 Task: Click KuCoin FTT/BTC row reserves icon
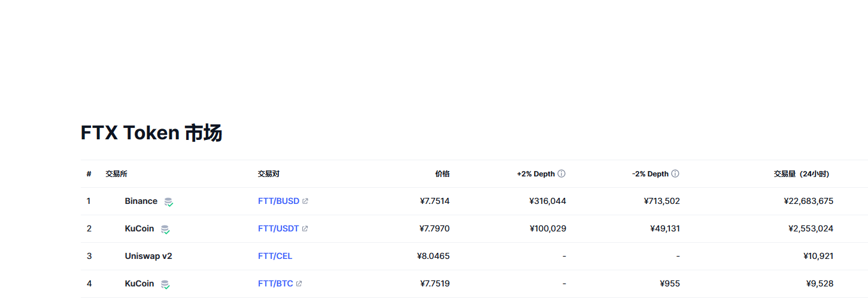[165, 285]
